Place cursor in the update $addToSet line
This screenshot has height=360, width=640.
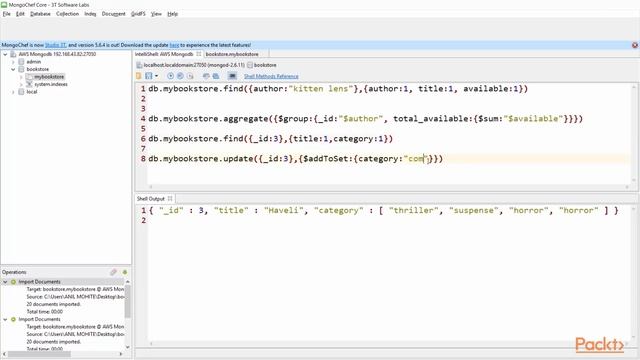click(296, 159)
